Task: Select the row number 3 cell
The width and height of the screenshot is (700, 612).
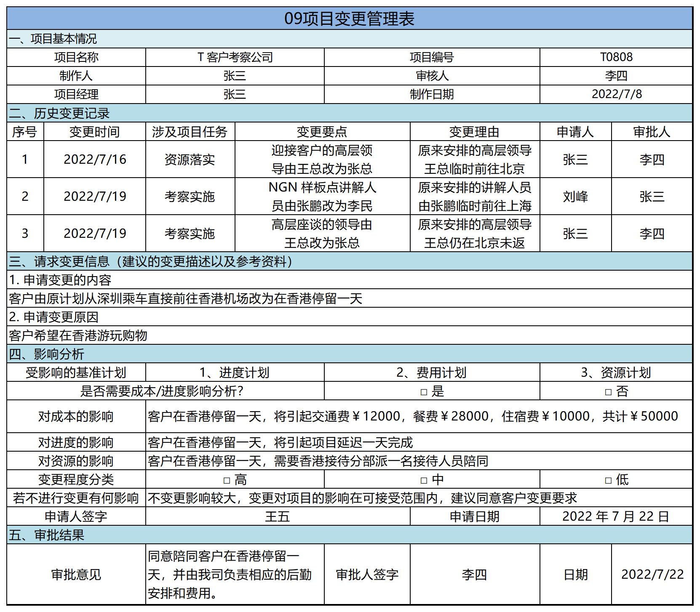Action: [x=25, y=234]
